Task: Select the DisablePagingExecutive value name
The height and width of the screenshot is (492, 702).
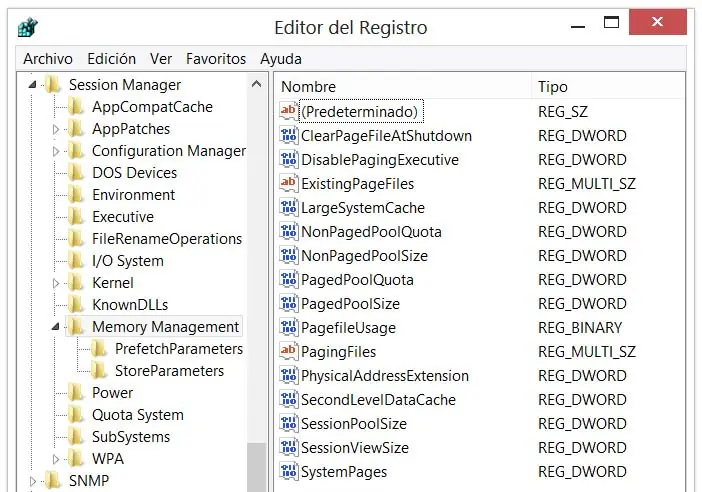Action: coord(380,159)
